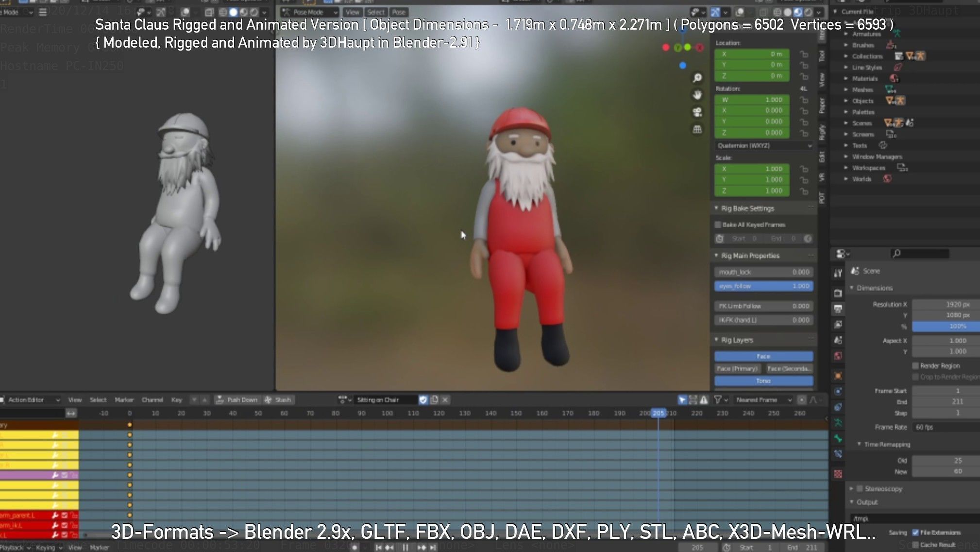Open the Tool sidebar tab
This screenshot has width=980, height=552.
coord(822,56)
